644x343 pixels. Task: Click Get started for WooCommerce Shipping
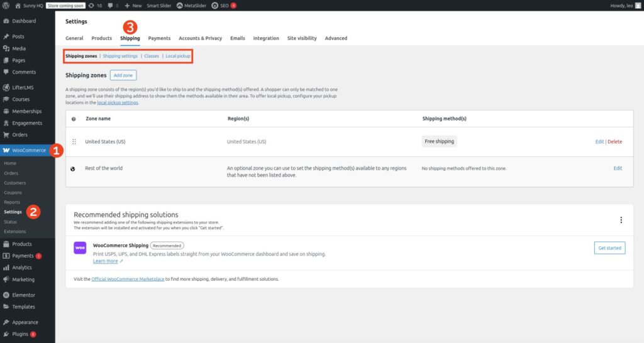609,248
